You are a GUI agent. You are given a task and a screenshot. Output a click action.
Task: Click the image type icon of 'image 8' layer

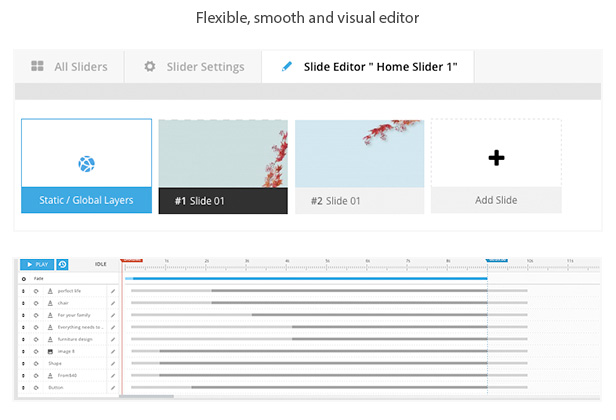point(50,352)
